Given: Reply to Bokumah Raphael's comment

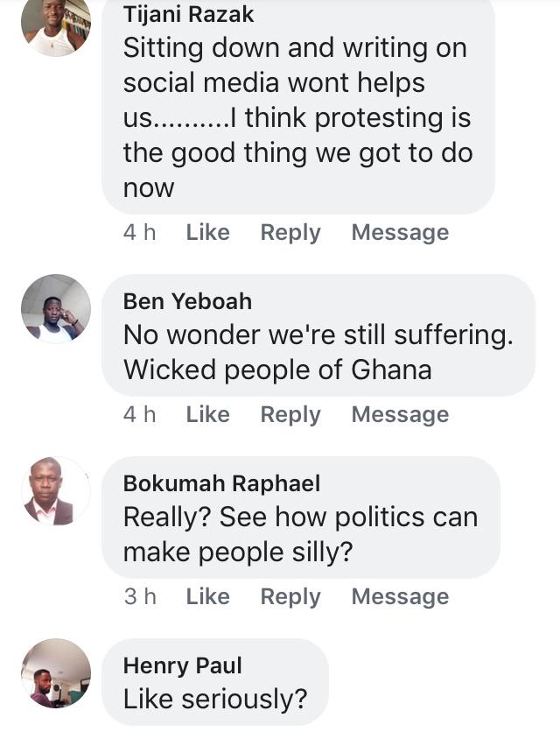Looking at the screenshot, I should point(290,596).
